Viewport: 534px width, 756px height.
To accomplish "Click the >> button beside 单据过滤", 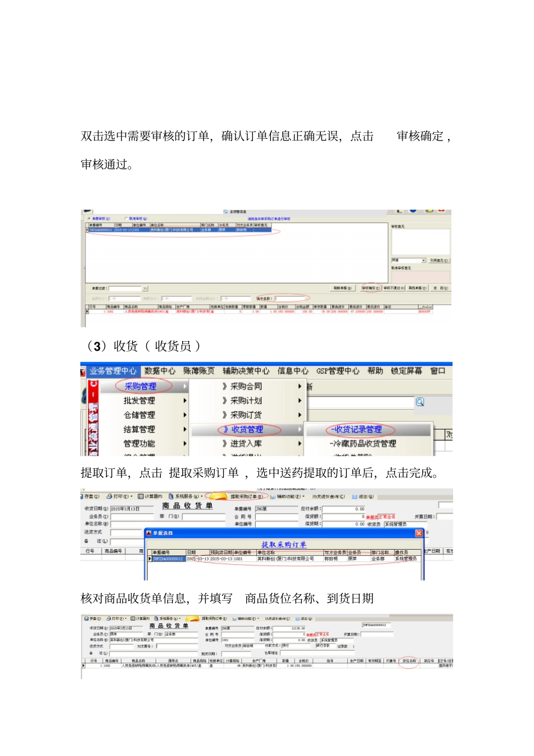I will pyautogui.click(x=146, y=288).
